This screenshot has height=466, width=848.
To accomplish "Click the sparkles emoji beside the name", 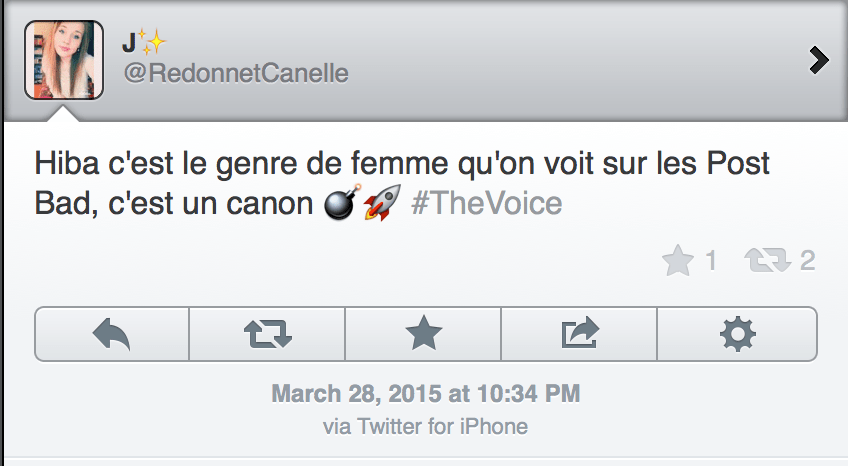I will [x=152, y=42].
